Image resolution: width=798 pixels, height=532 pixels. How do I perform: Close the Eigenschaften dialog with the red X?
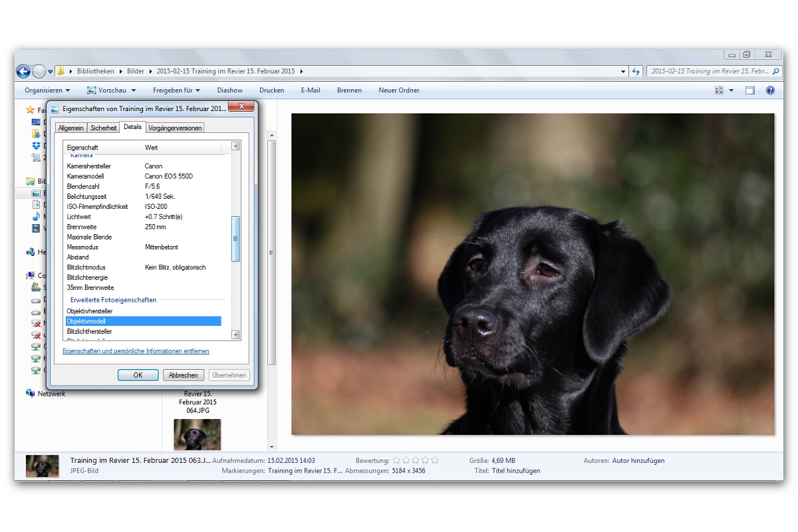[241, 106]
